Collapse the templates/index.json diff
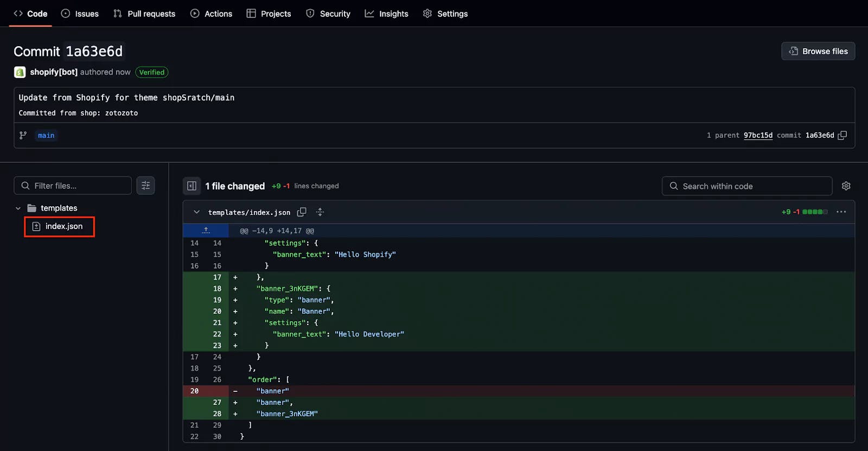Image resolution: width=868 pixels, height=451 pixels. click(196, 212)
